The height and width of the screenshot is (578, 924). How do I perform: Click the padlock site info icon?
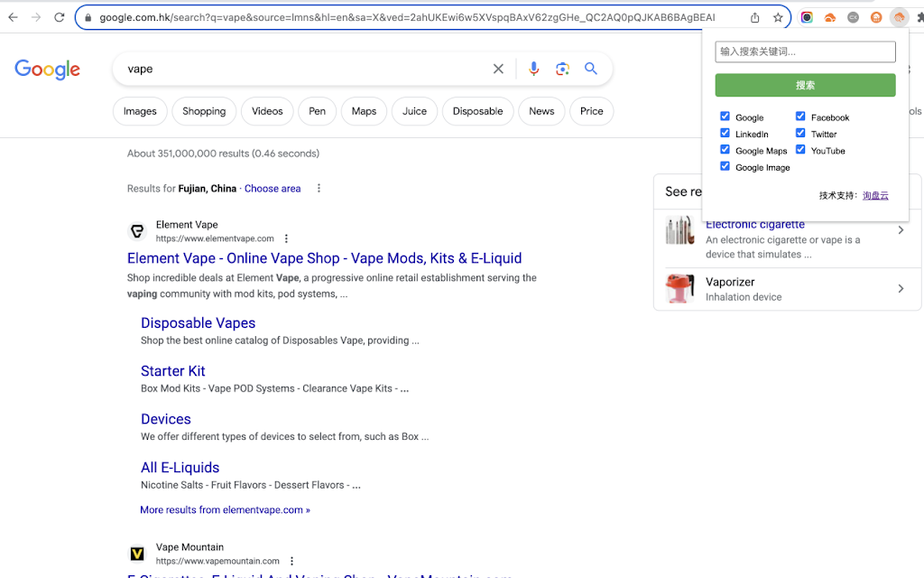click(88, 18)
